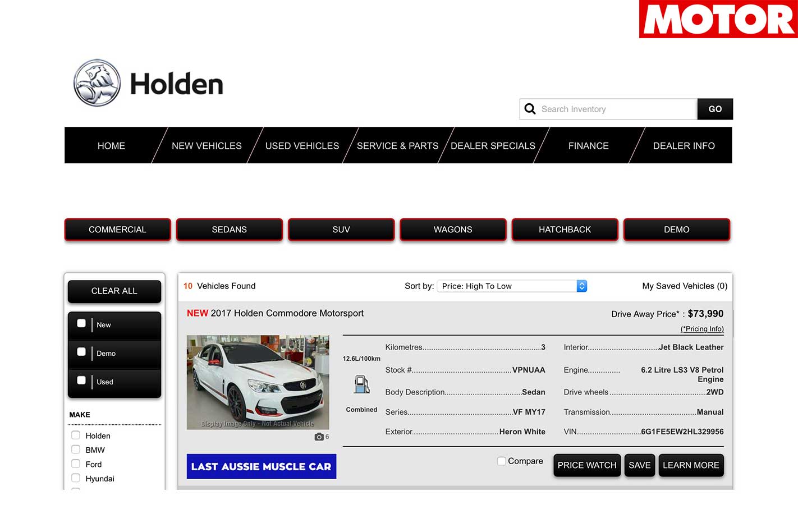Click the stock number VPNUAA
Screen dimensions: 798x532
point(529,370)
